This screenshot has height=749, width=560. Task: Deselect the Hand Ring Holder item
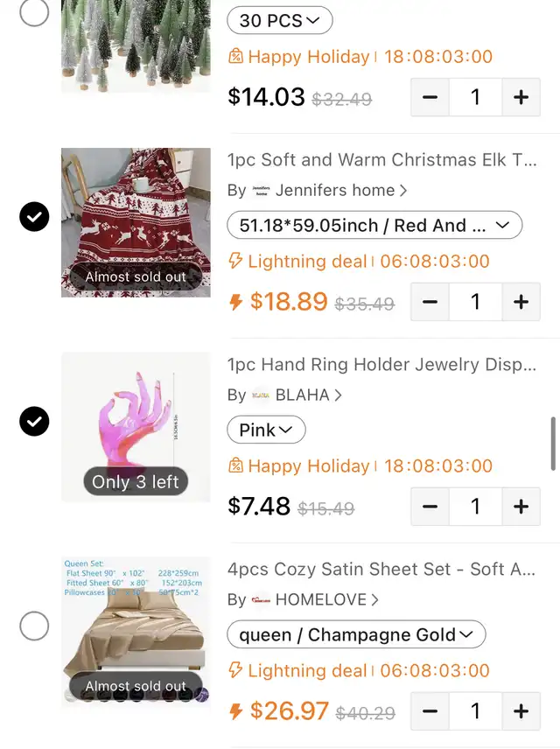coord(34,422)
